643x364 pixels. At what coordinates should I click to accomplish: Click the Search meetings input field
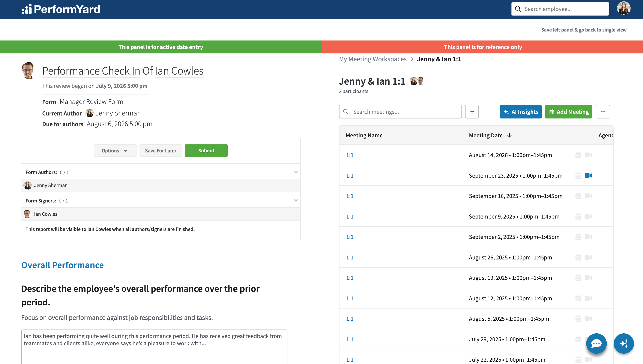pyautogui.click(x=400, y=111)
